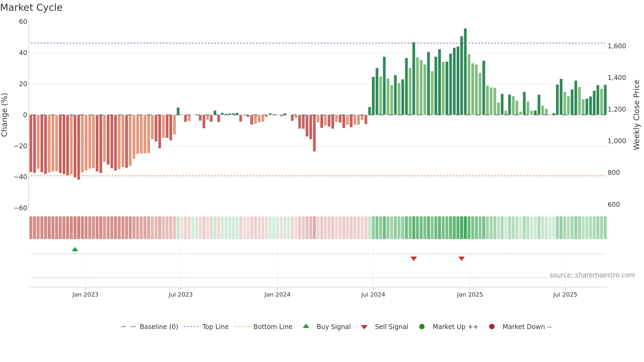Click the 60 tick on the Change axis
The width and height of the screenshot is (644, 362).
click(x=23, y=22)
